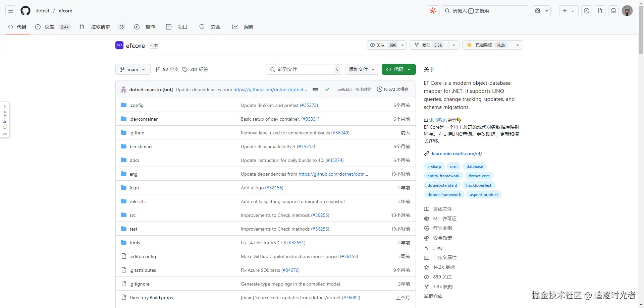Switch to the Insights tab
This screenshot has height=308, width=644.
click(243, 27)
